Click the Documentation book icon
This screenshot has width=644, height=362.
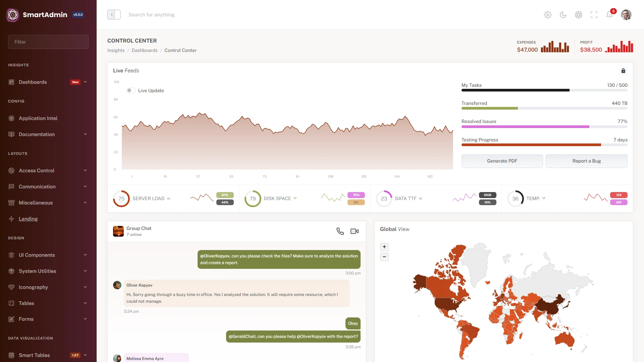[x=11, y=134]
